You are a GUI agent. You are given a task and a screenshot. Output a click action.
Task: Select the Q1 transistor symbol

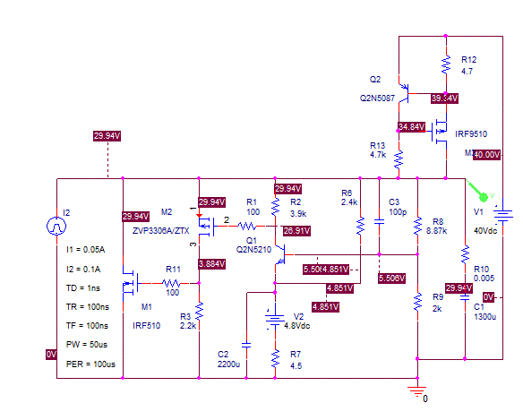(x=280, y=254)
